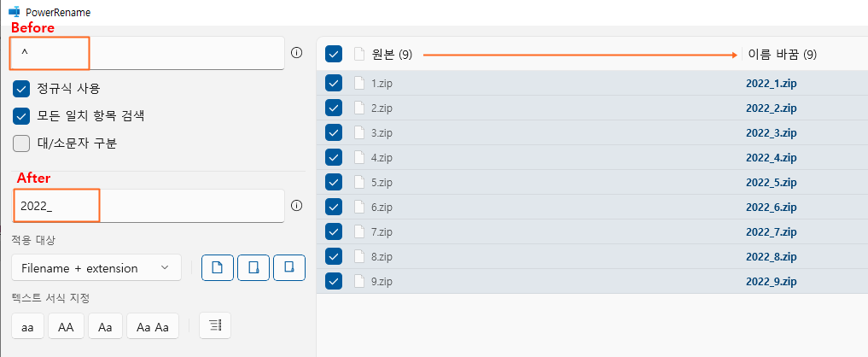Click the file icon of 6.zip

(x=359, y=207)
